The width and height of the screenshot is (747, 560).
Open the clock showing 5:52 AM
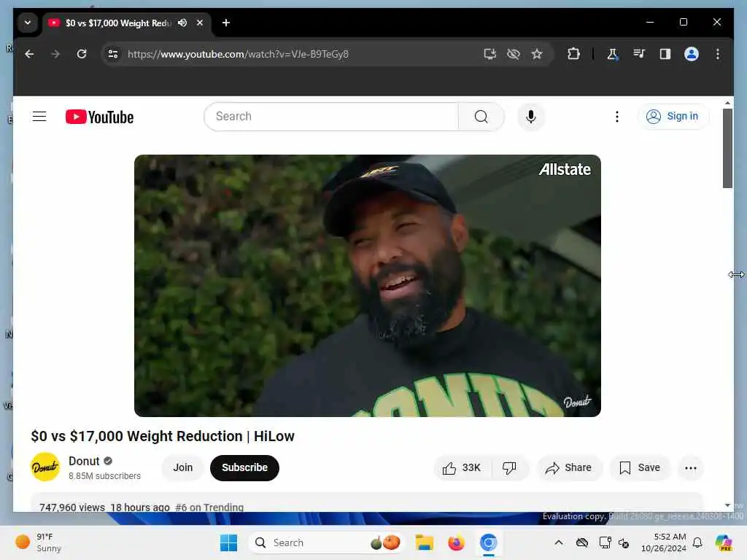point(664,542)
